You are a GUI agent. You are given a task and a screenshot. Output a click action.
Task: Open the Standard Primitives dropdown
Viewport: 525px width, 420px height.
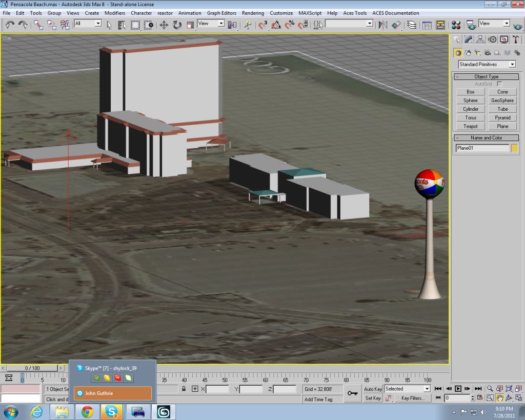487,65
